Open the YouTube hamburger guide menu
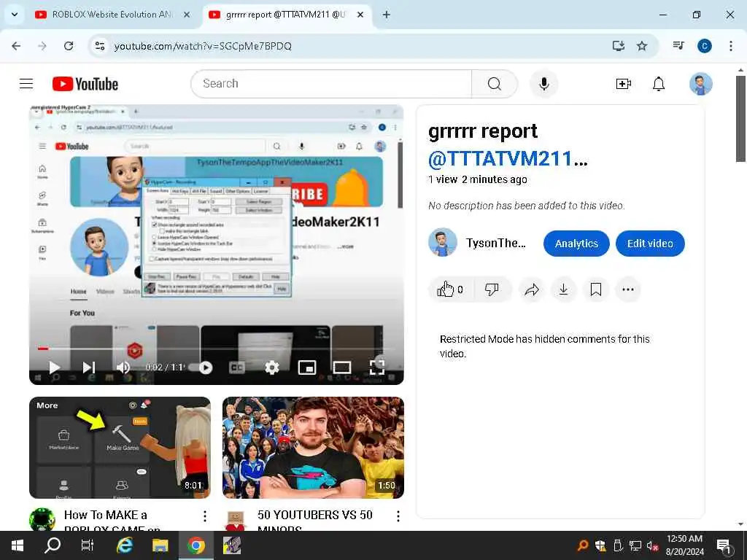This screenshot has width=747, height=560. pos(26,84)
